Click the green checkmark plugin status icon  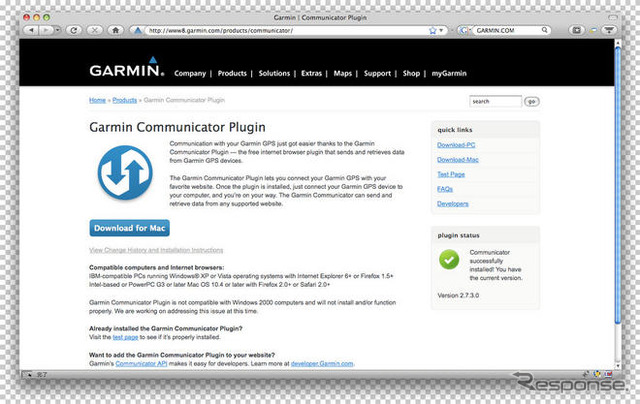click(x=449, y=260)
